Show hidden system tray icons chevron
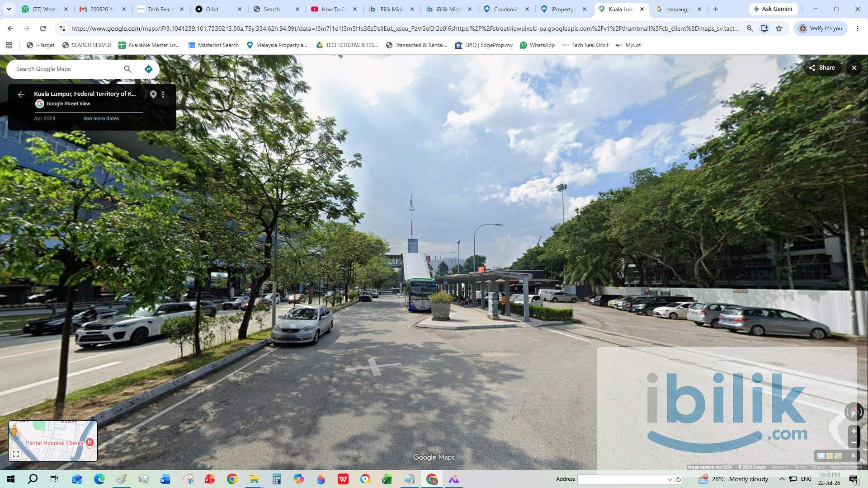The image size is (868, 488). 782,479
